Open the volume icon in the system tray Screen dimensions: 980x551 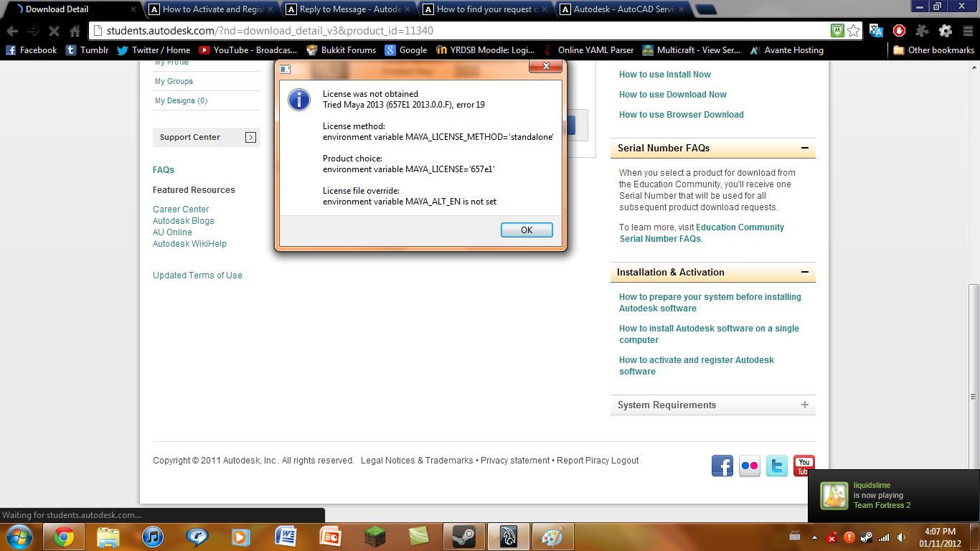[x=903, y=536]
